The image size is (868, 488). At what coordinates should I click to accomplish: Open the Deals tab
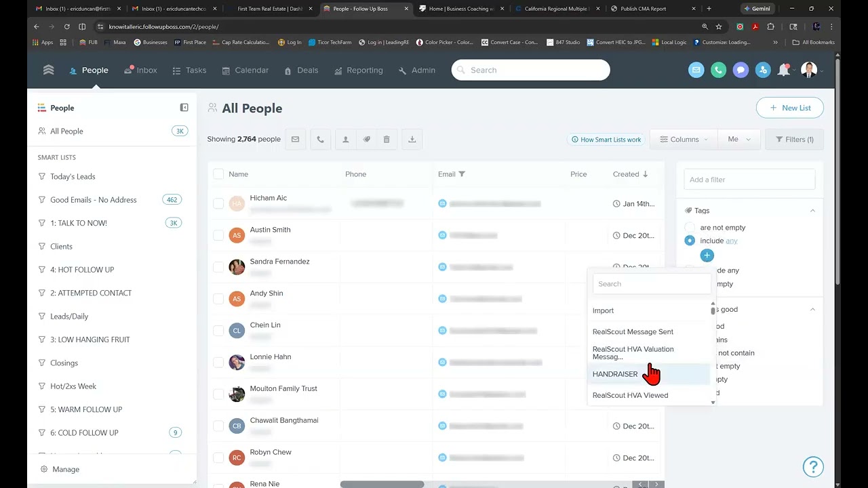(301, 70)
